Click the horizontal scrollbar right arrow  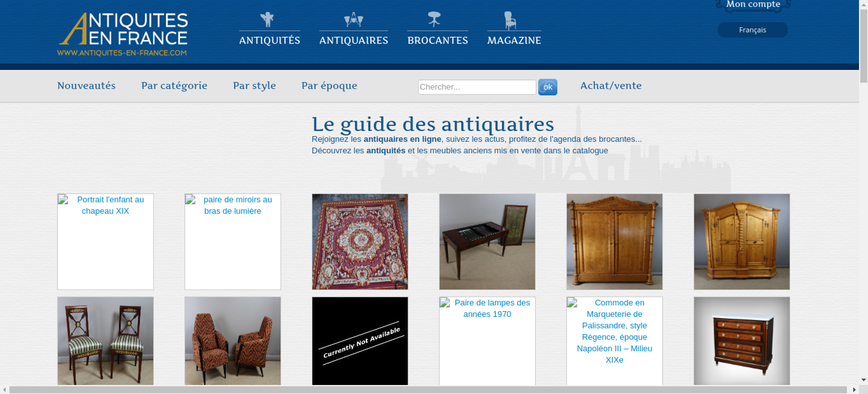click(854, 390)
